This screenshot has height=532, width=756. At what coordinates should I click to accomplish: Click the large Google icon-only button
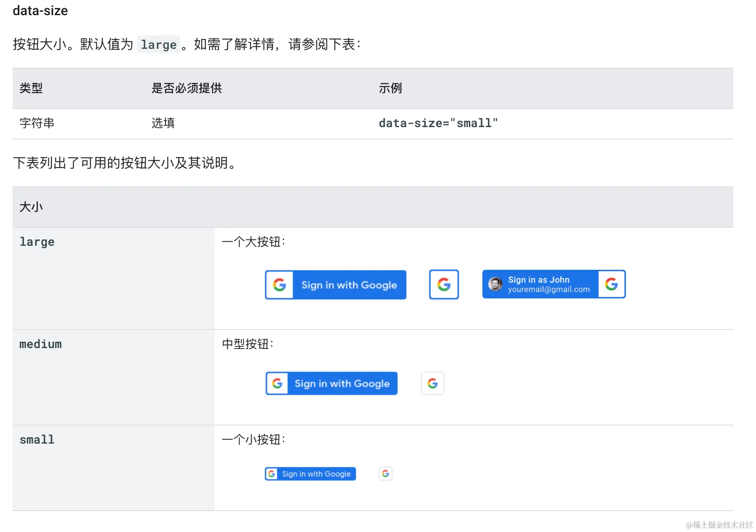(x=444, y=285)
